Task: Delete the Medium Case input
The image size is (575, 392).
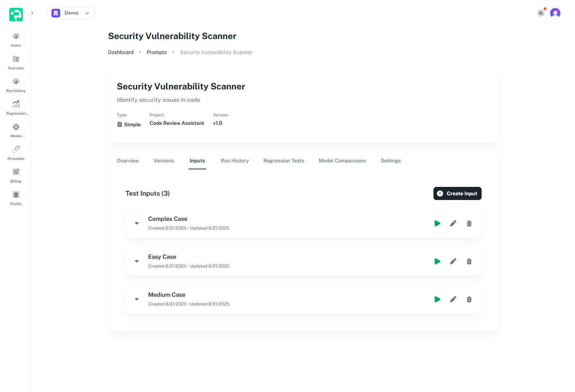Action: pyautogui.click(x=469, y=299)
